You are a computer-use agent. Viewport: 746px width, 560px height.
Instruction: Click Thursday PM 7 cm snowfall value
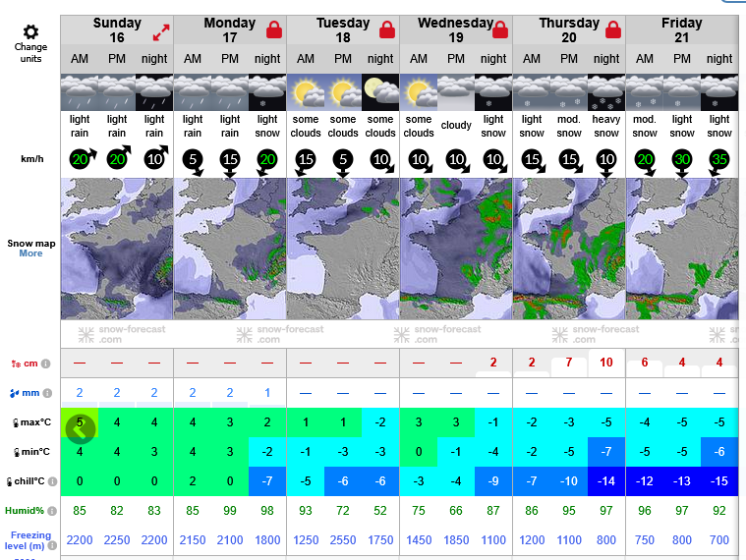click(569, 363)
